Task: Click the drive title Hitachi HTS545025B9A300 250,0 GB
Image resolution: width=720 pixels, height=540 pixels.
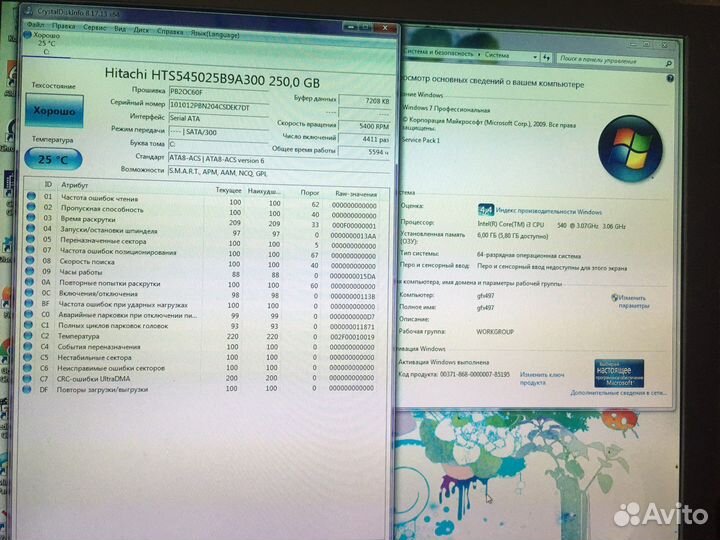Action: point(212,77)
